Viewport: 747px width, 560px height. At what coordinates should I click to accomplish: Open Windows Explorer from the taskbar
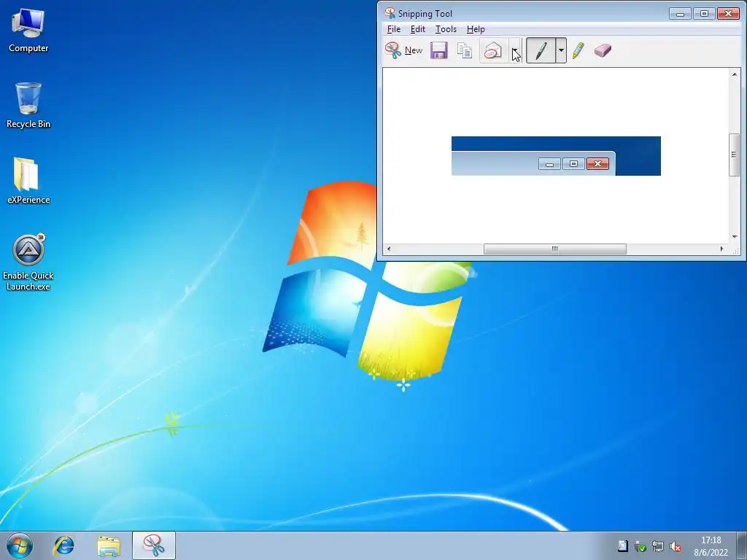tap(109, 545)
